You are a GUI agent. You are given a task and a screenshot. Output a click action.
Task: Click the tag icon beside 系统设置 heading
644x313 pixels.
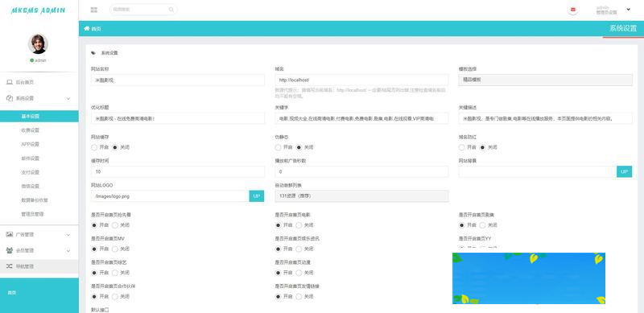[93, 53]
